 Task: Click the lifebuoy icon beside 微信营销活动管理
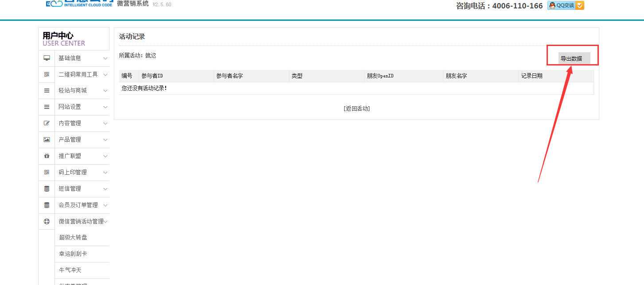point(47,221)
